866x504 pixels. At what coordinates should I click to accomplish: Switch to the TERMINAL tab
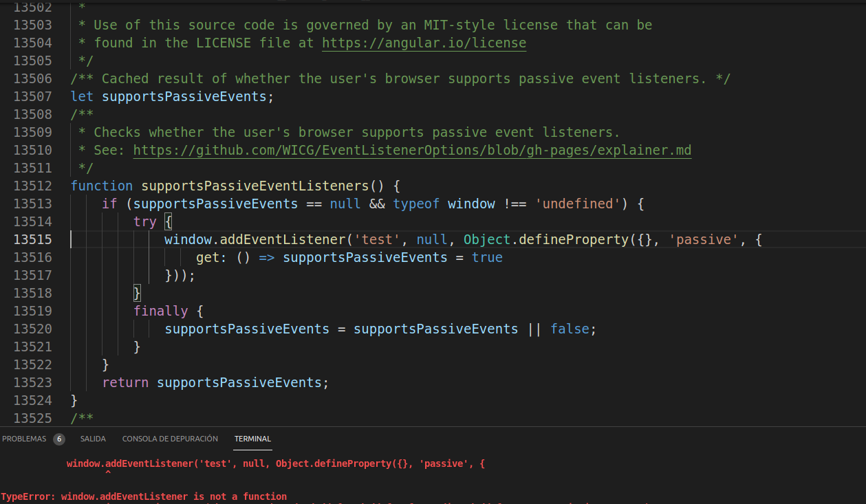pyautogui.click(x=252, y=438)
